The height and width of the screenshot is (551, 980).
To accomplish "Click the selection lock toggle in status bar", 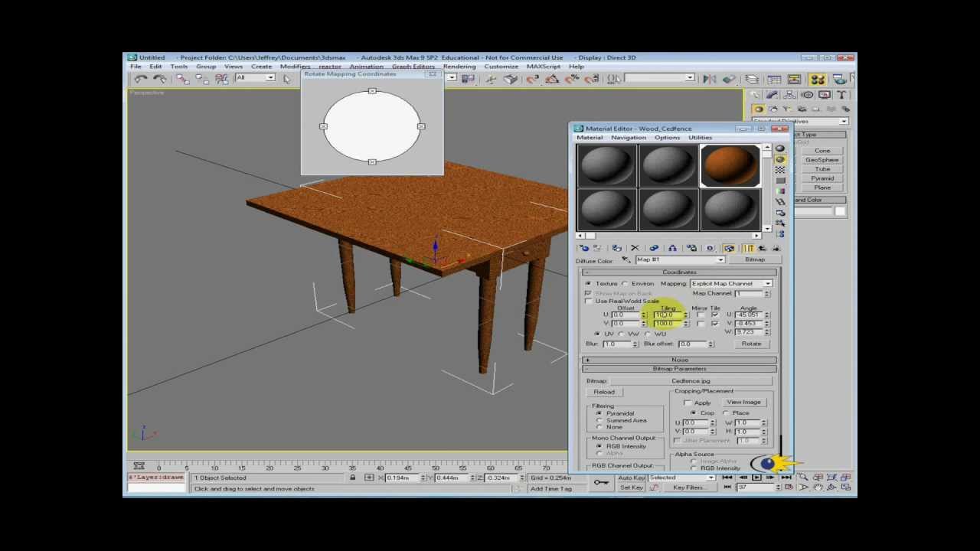I will [353, 478].
